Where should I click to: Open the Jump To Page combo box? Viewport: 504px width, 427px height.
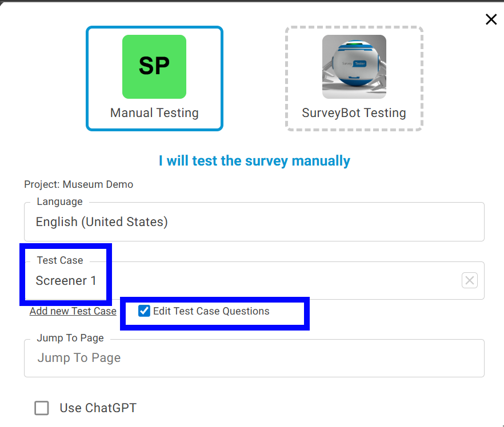click(x=254, y=358)
